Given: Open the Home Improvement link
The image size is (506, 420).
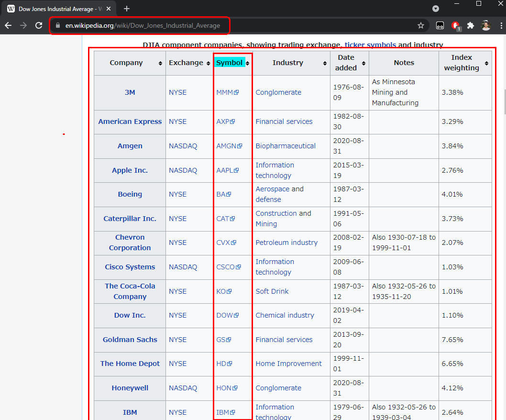Looking at the screenshot, I should (x=288, y=364).
